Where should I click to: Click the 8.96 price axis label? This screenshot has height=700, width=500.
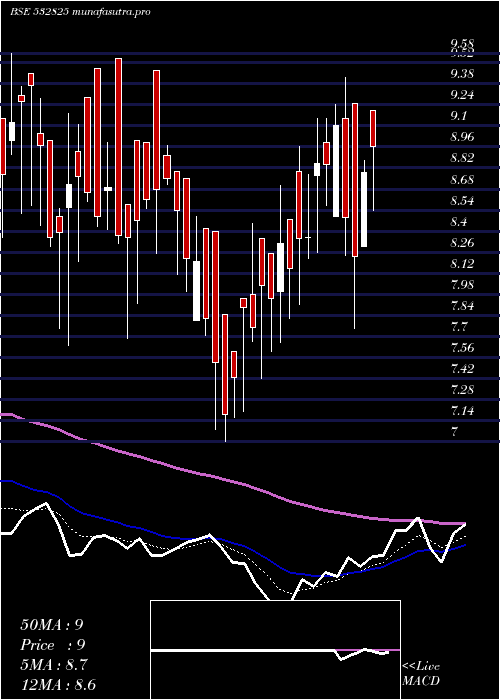coord(463,137)
